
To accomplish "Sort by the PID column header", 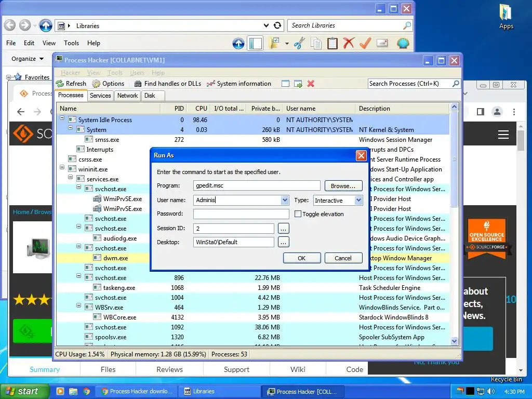I will tap(174, 109).
